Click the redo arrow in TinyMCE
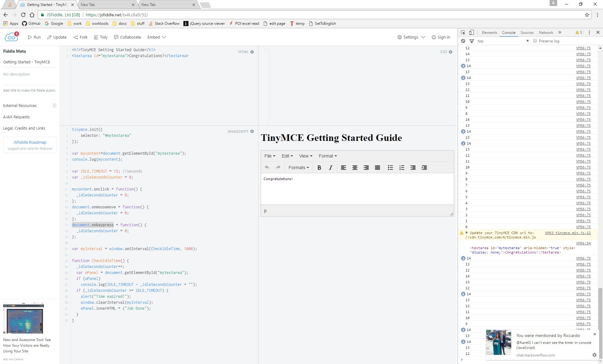This screenshot has width=603, height=364. coord(278,168)
